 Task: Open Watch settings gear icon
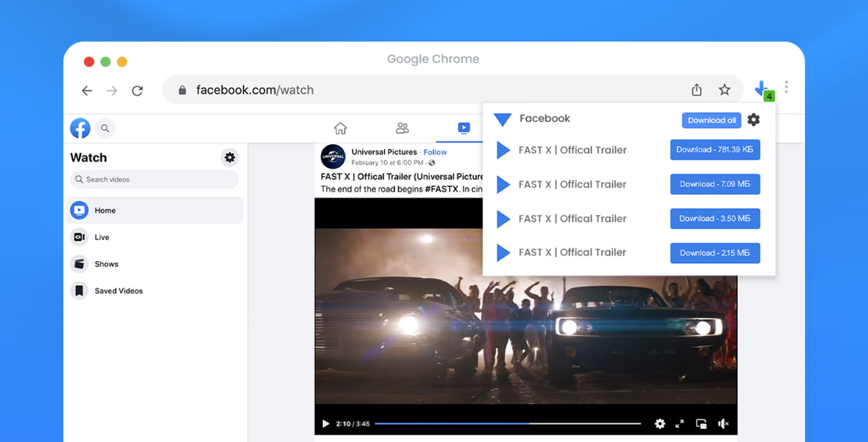pyautogui.click(x=230, y=157)
